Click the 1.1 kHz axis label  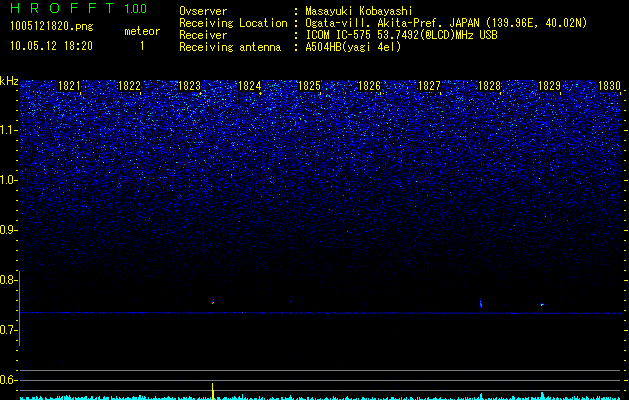point(9,130)
